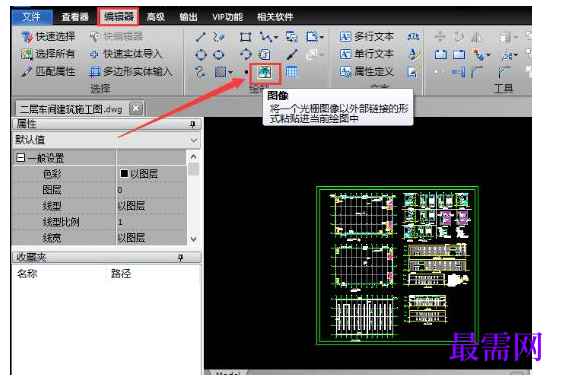This screenshot has height=378, width=561.
Task: Pin the 属性 properties panel
Action: click(192, 124)
